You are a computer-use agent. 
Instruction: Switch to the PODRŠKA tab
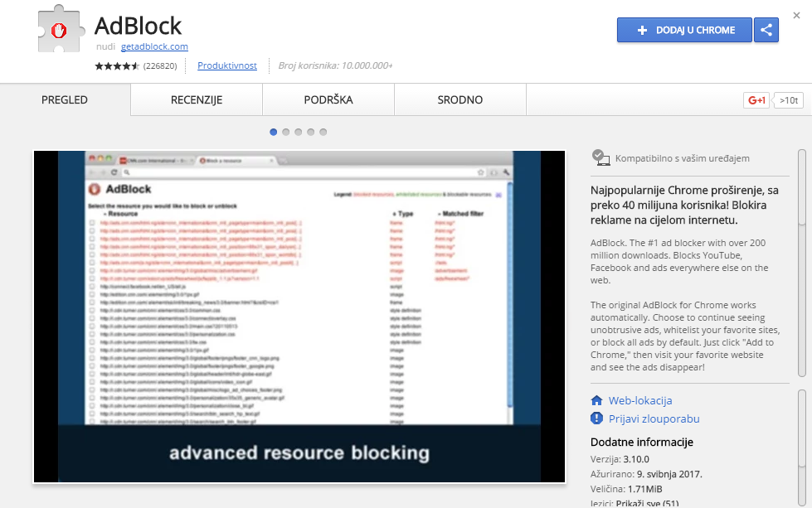(328, 99)
